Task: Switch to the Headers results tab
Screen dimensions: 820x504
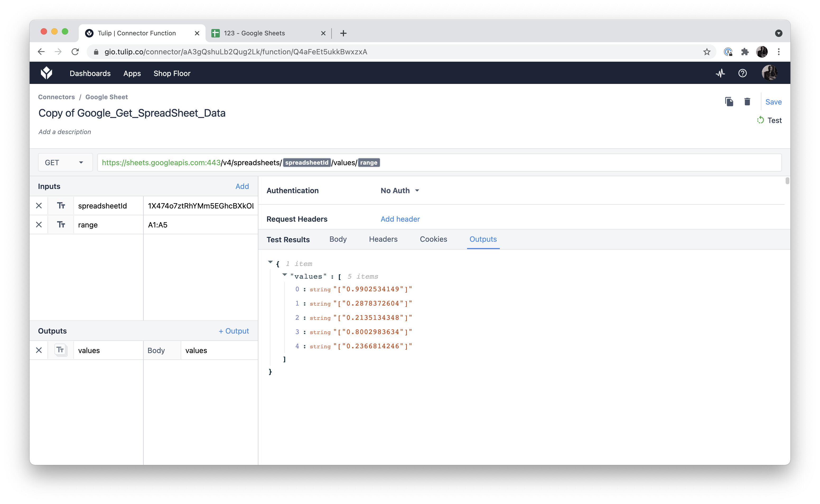Action: coord(383,239)
